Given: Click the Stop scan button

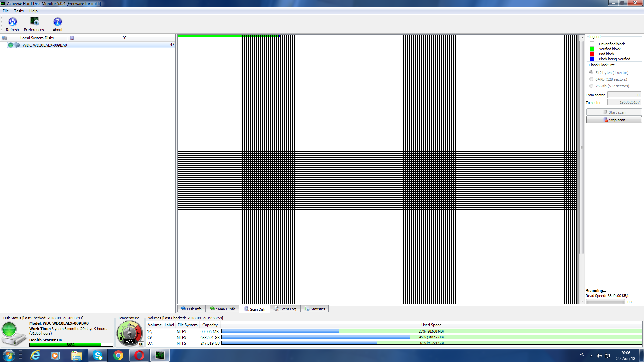Looking at the screenshot, I should pos(614,120).
